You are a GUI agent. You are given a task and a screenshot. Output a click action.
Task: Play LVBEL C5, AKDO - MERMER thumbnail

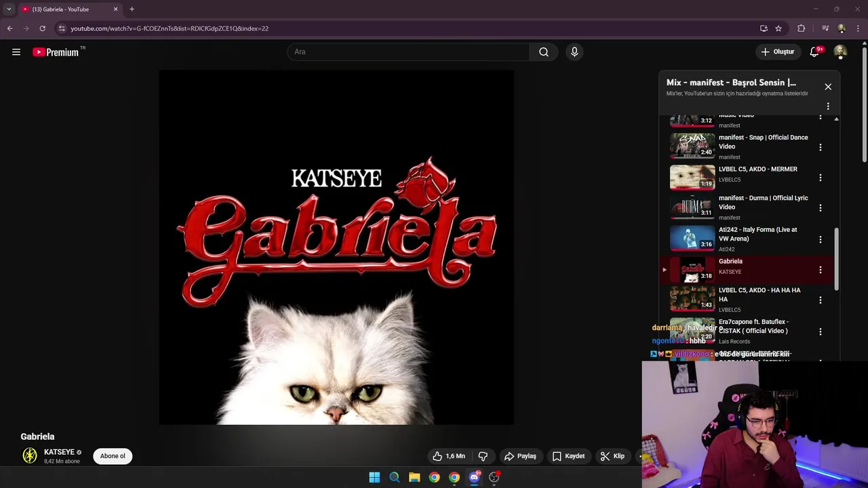692,176
